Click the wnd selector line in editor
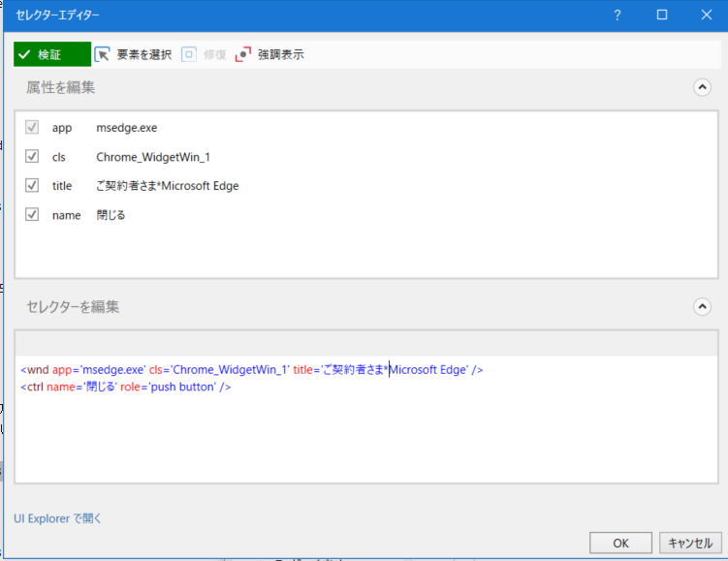The height and width of the screenshot is (561, 728). tap(252, 370)
